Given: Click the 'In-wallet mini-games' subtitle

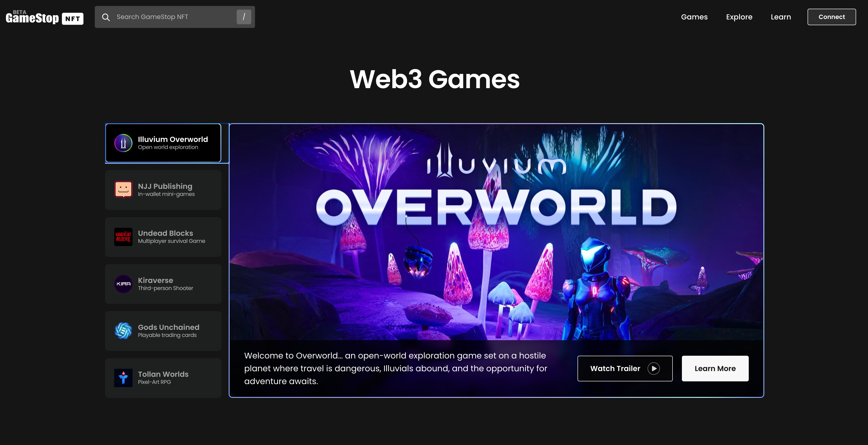Looking at the screenshot, I should [166, 194].
